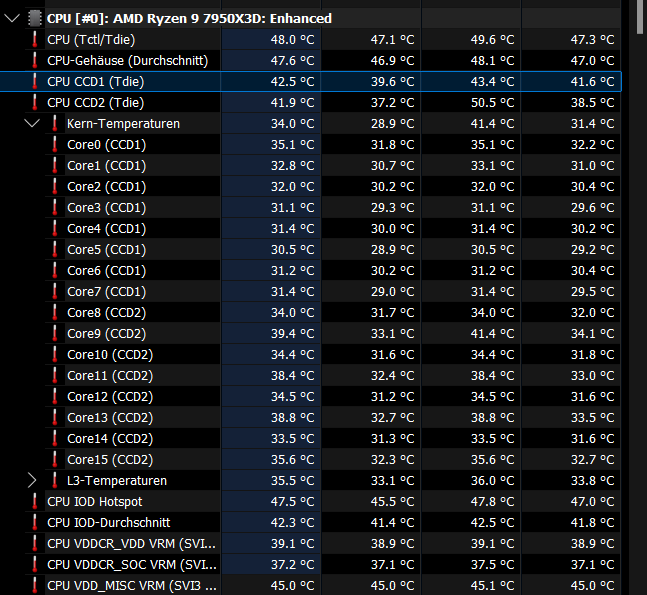Expand the L3-Temperaturen subtree
The width and height of the screenshot is (647, 595).
pyautogui.click(x=32, y=481)
